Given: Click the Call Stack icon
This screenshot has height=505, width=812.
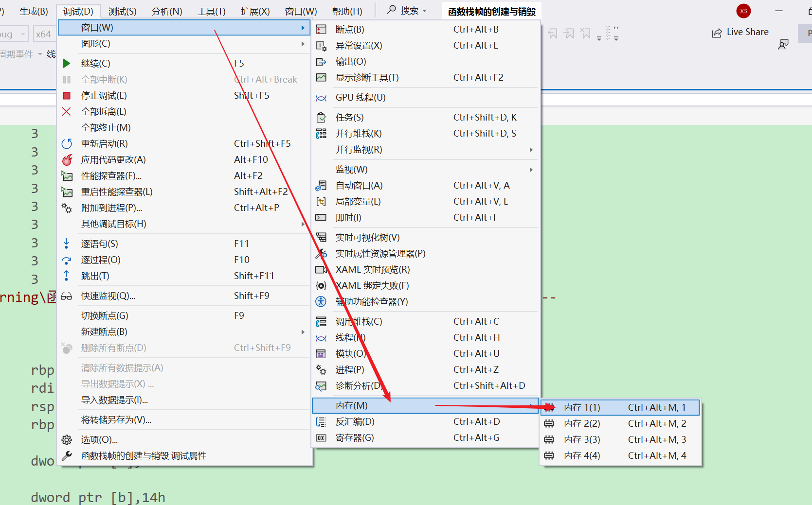Looking at the screenshot, I should coord(321,322).
